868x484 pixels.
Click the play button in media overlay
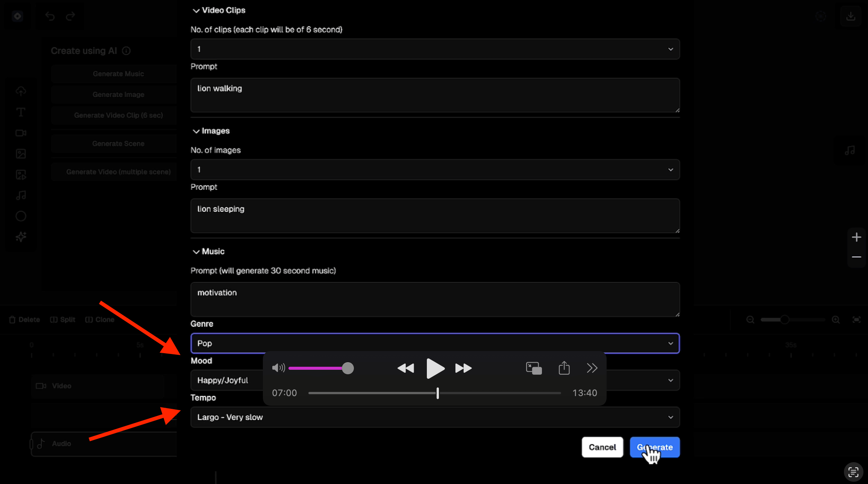pyautogui.click(x=435, y=368)
